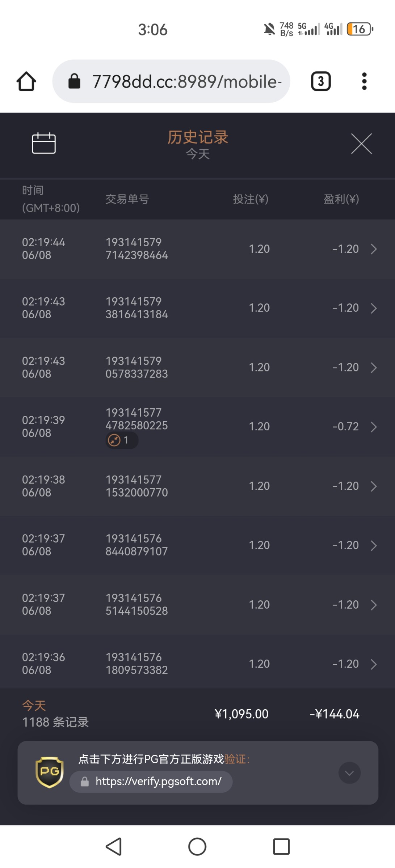The height and width of the screenshot is (868, 395).
Task: Expand details for transaction ending 7142398464
Action: click(x=374, y=249)
